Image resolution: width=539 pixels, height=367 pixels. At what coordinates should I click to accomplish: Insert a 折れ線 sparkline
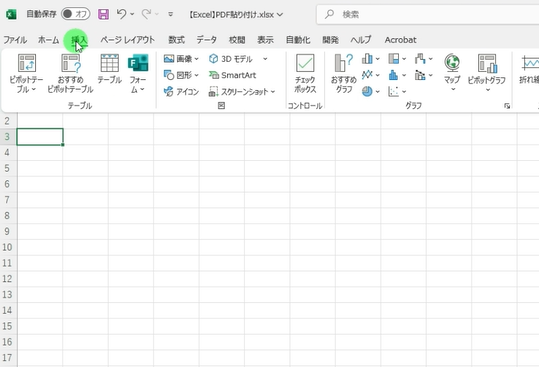529,69
